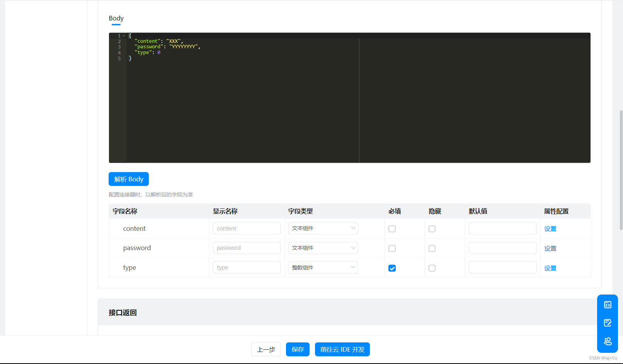Open 设置 link for password row
The width and height of the screenshot is (623, 364).
click(x=550, y=248)
